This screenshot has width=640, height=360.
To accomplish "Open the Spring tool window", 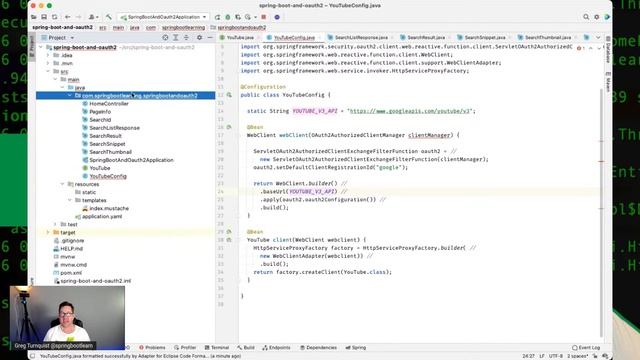I will [356, 348].
